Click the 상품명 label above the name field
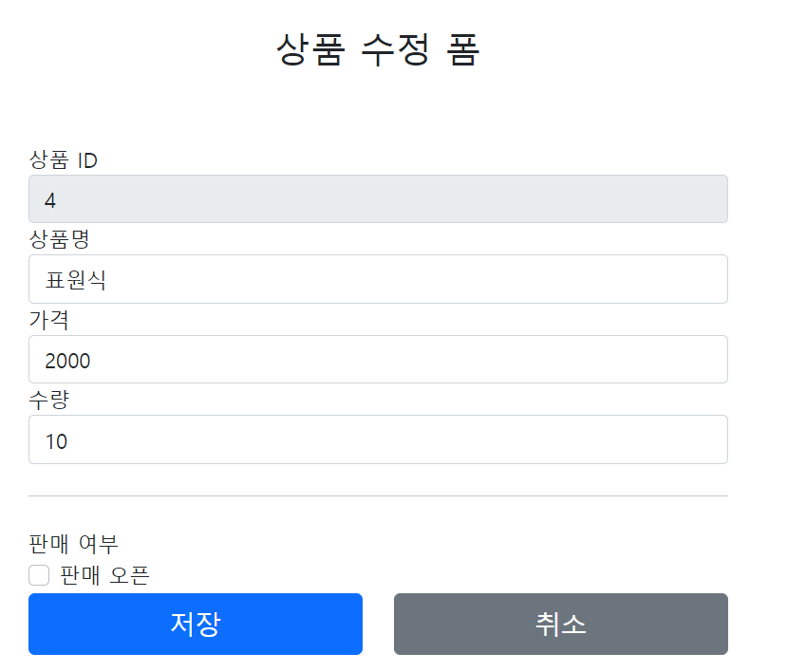Viewport: 787px width, 672px height. (x=59, y=239)
